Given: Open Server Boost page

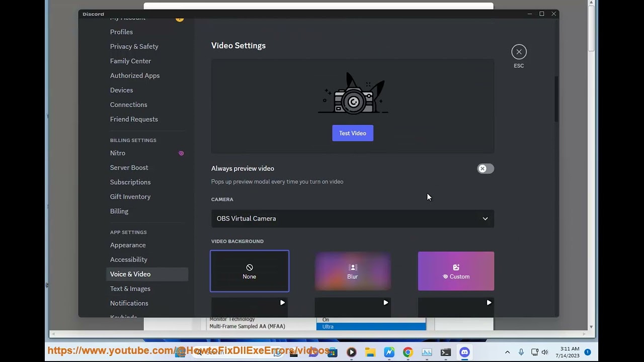Looking at the screenshot, I should click(x=129, y=167).
